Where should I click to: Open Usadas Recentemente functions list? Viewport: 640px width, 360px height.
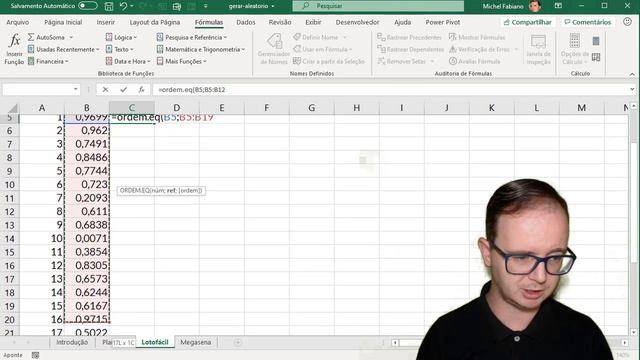tap(63, 49)
